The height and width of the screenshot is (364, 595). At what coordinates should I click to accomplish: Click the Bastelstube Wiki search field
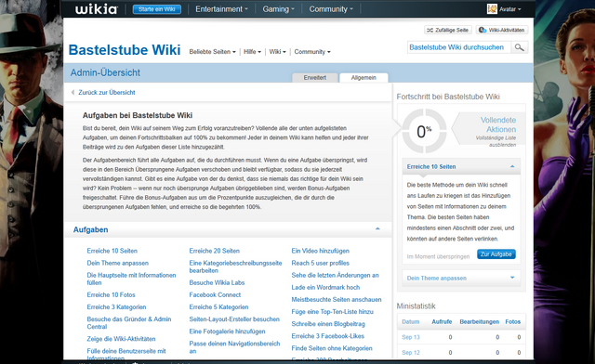coord(458,47)
